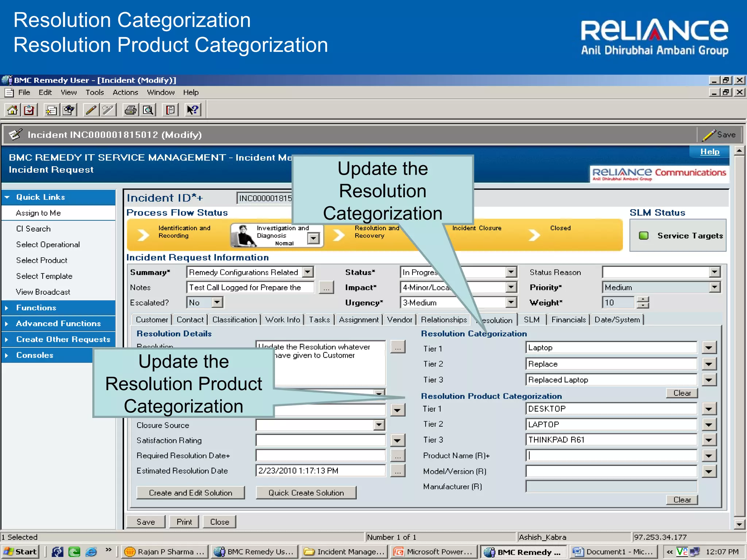
Task: Open Resolution Categorization Tier 1 menu arrow
Action: (x=708, y=348)
